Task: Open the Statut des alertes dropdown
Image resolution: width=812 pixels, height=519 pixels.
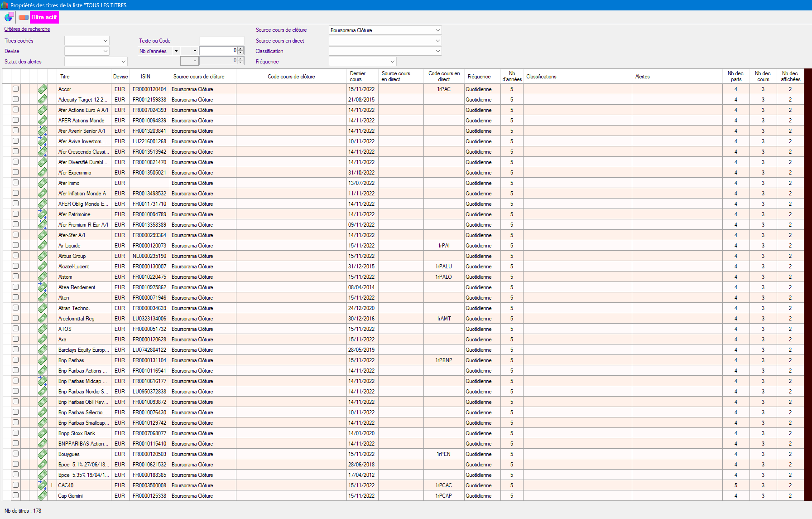Action: 123,62
